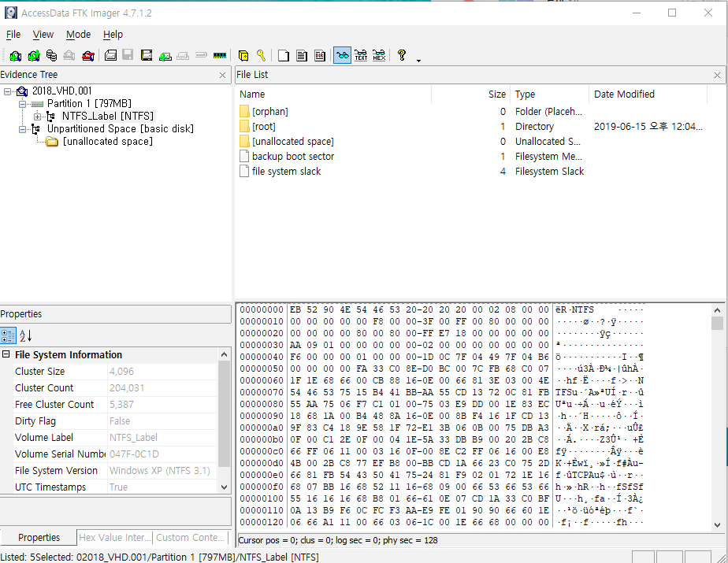
Task: Sort file list by Name column
Action: point(333,94)
